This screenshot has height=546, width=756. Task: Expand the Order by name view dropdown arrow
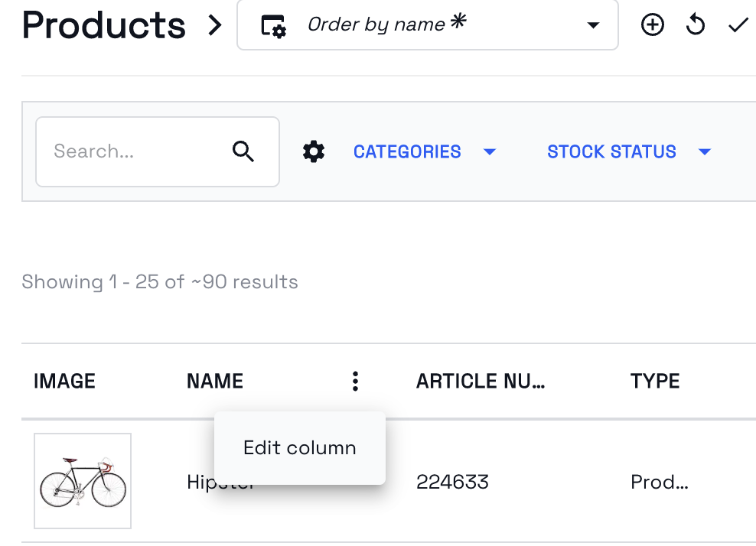(x=592, y=25)
